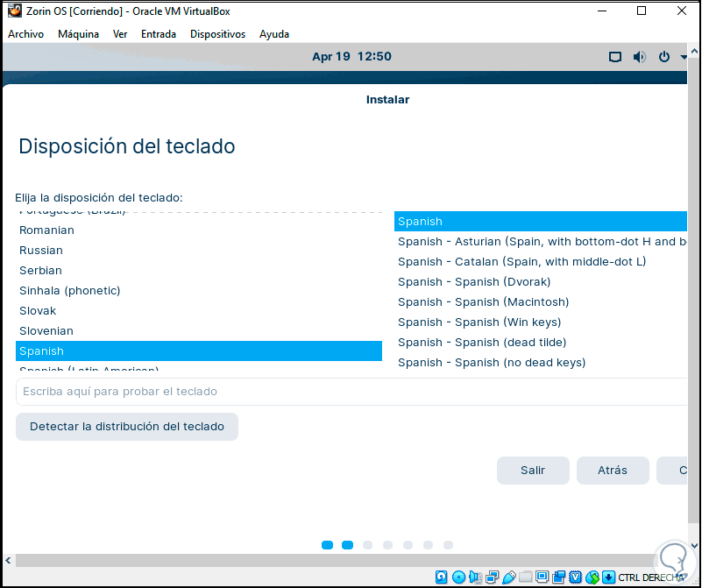Open the display status icon
Screen dimensions: 702x588
pos(542,577)
